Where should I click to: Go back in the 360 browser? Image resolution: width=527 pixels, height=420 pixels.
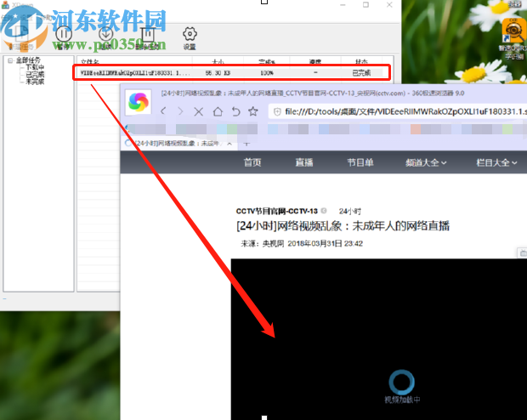[163, 111]
